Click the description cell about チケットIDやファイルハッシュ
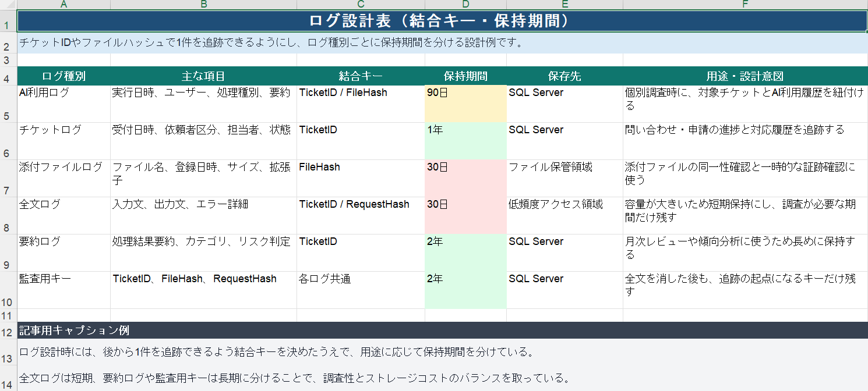 pyautogui.click(x=442, y=42)
